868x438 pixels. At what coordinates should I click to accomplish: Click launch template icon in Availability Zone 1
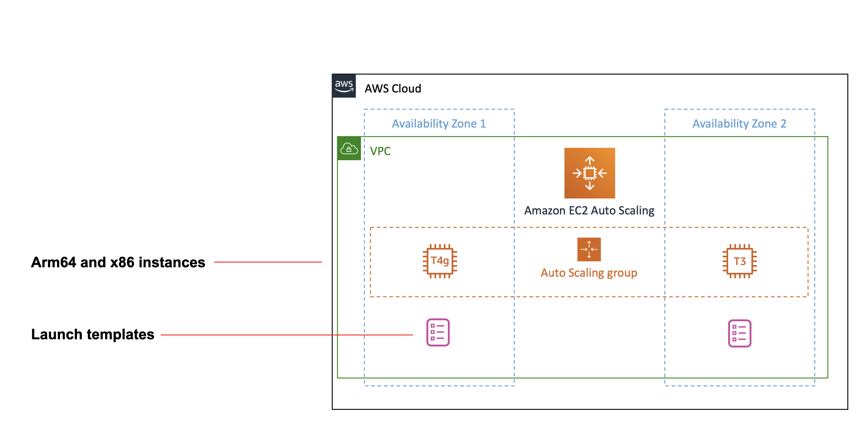[438, 333]
